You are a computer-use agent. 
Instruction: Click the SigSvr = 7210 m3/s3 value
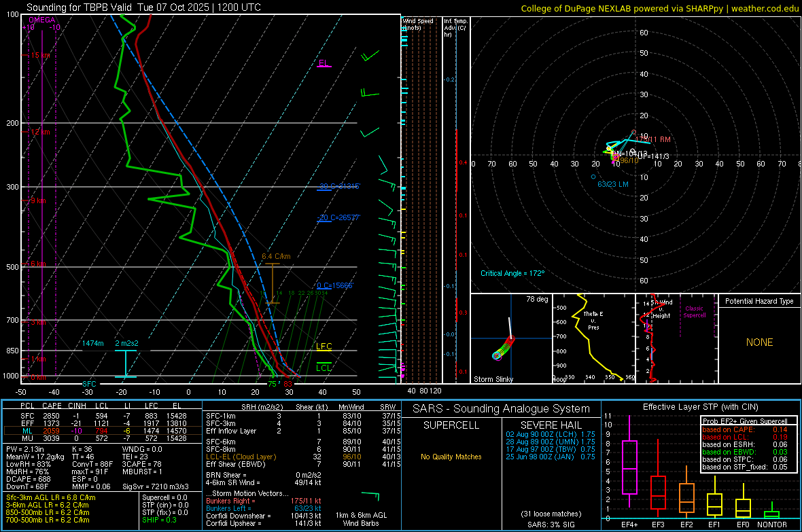point(156,487)
